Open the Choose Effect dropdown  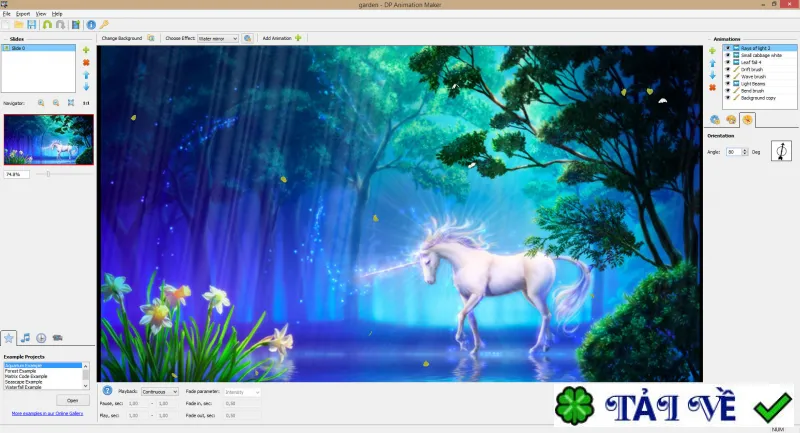(218, 38)
